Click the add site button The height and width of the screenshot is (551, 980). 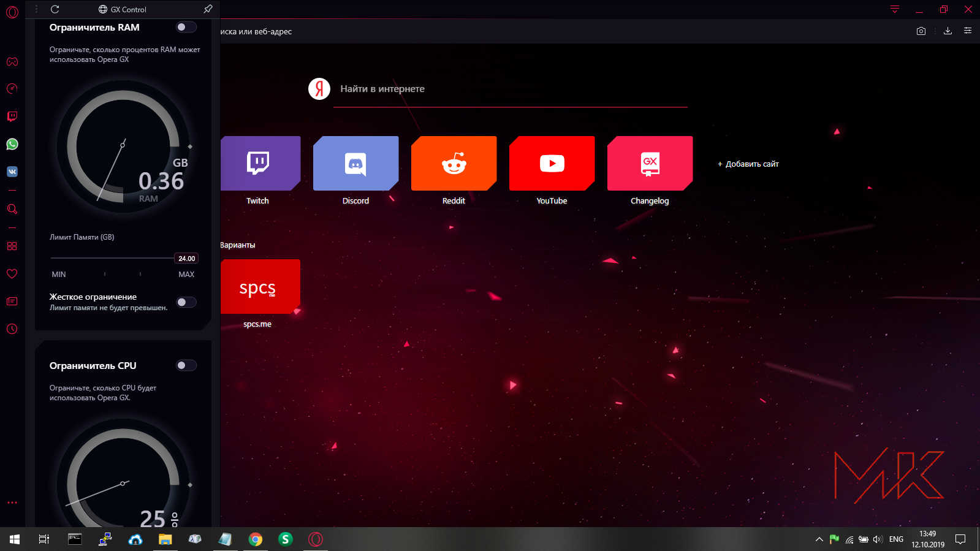[x=748, y=164]
